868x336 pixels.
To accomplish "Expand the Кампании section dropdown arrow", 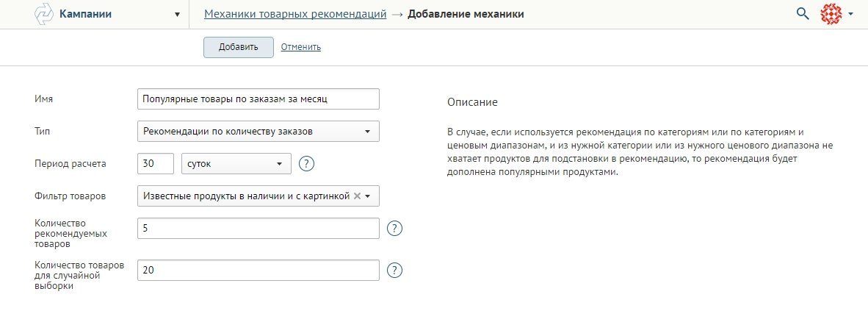I will (177, 15).
